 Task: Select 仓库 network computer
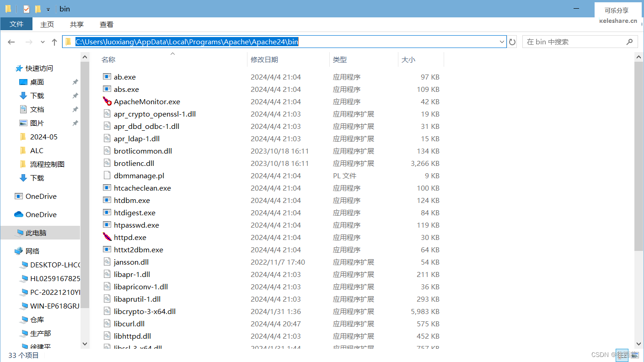[x=37, y=319]
